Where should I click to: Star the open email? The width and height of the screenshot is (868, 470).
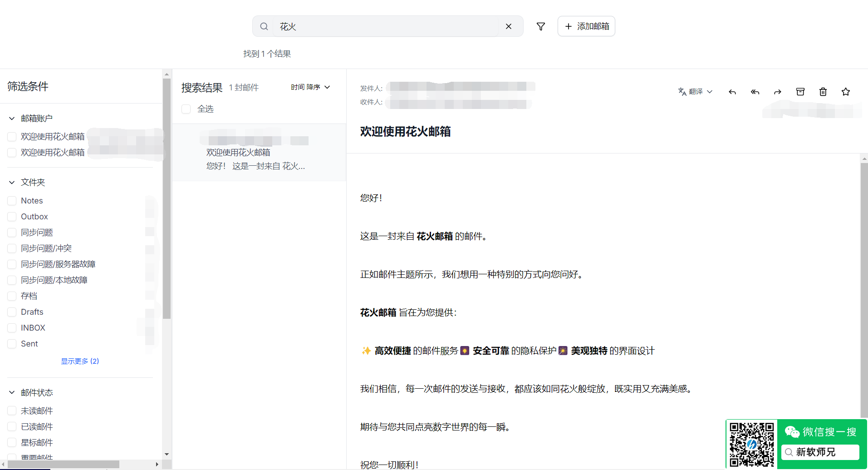pyautogui.click(x=845, y=92)
